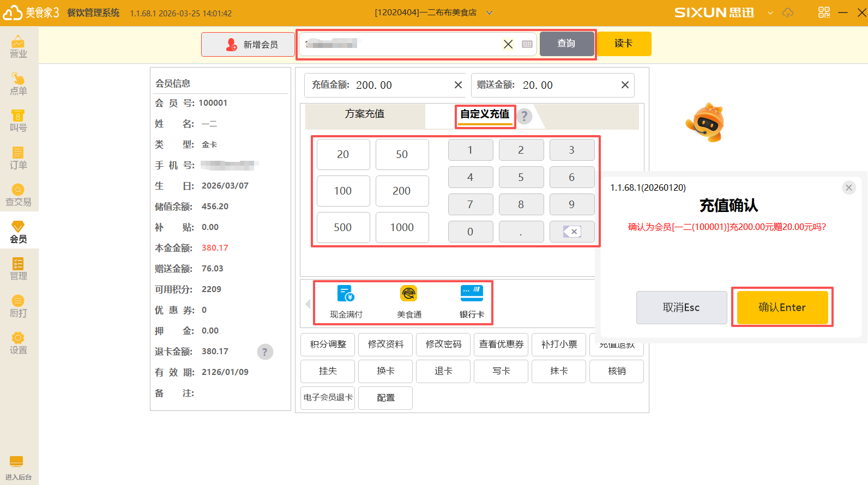This screenshot has height=485, width=868.
Task: Select the 银行卡 bank card payment icon
Action: coord(472,301)
